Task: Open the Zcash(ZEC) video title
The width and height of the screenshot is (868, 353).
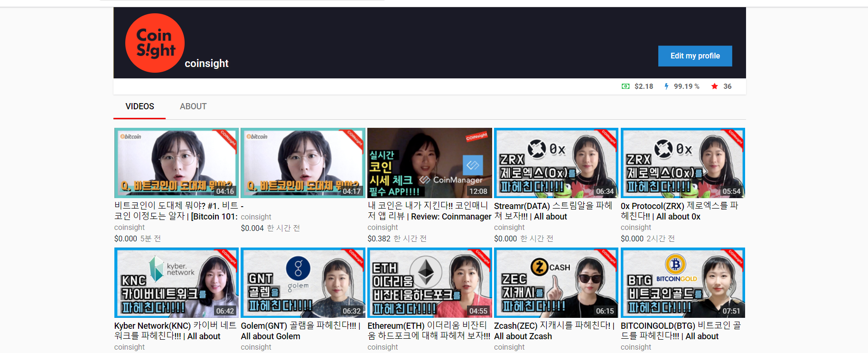Action: (554, 331)
